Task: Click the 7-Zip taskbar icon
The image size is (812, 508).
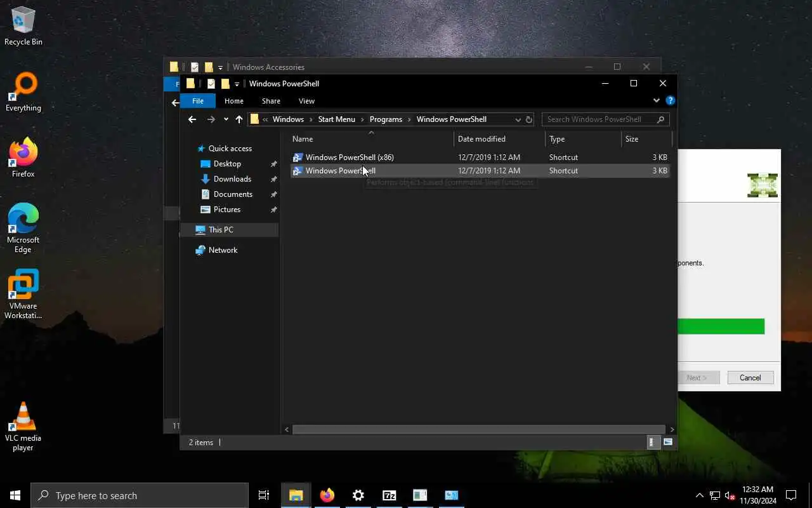Action: pos(390,495)
